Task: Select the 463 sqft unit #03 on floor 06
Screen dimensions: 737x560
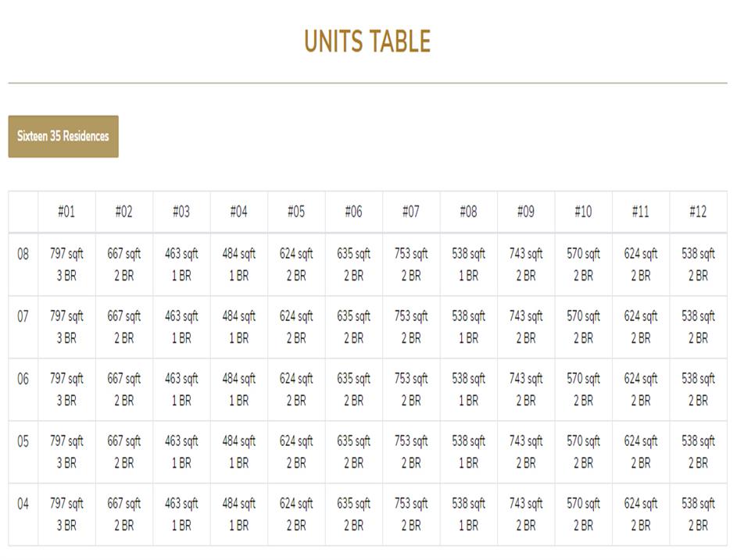Action: pyautogui.click(x=181, y=389)
